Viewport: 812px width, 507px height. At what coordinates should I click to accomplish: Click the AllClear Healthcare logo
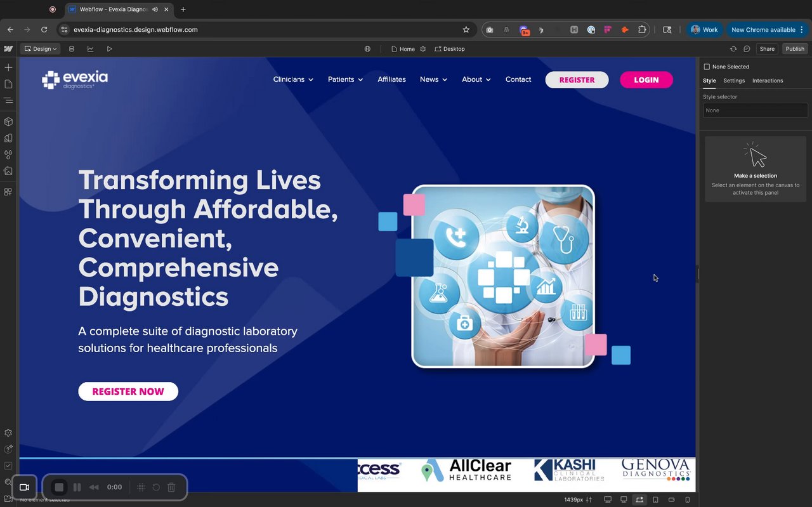(x=466, y=470)
